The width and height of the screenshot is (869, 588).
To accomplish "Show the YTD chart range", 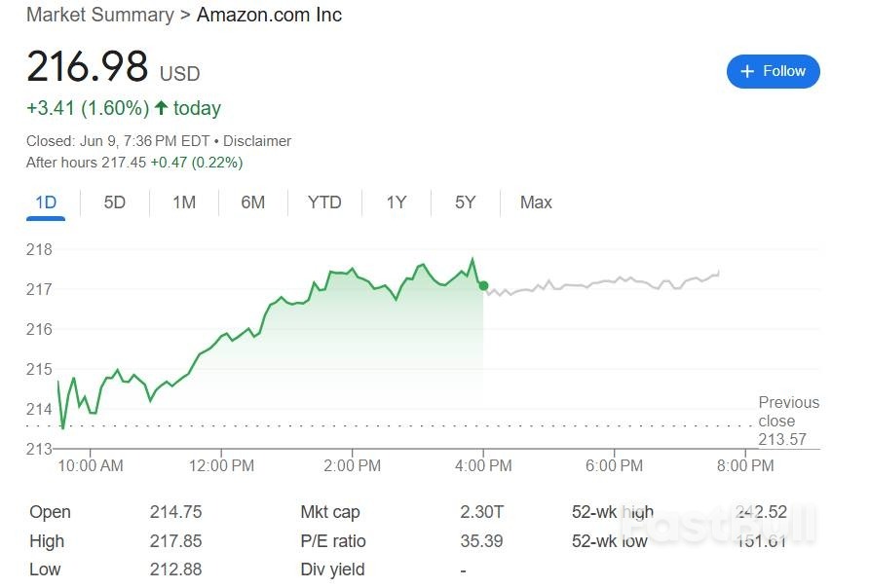I will 324,202.
